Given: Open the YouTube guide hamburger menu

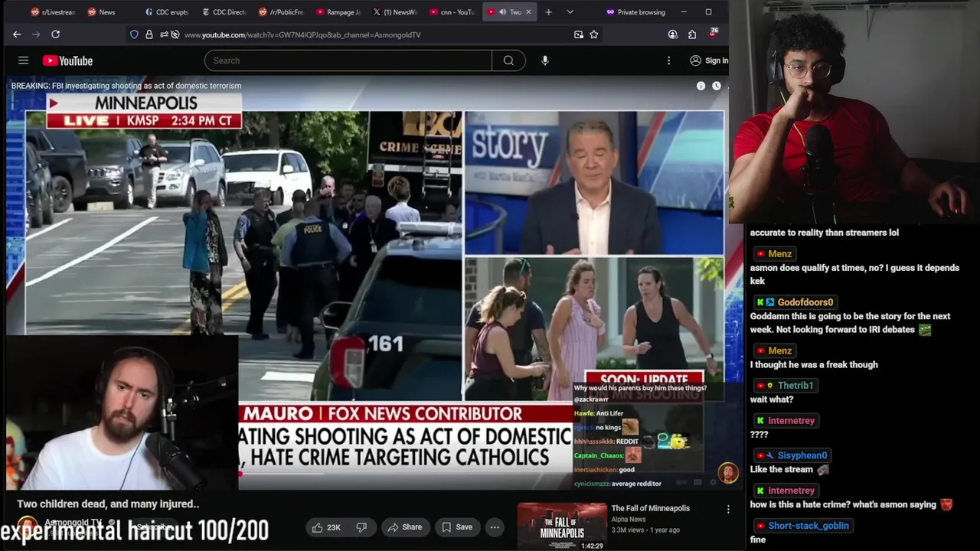Looking at the screenshot, I should pyautogui.click(x=23, y=60).
